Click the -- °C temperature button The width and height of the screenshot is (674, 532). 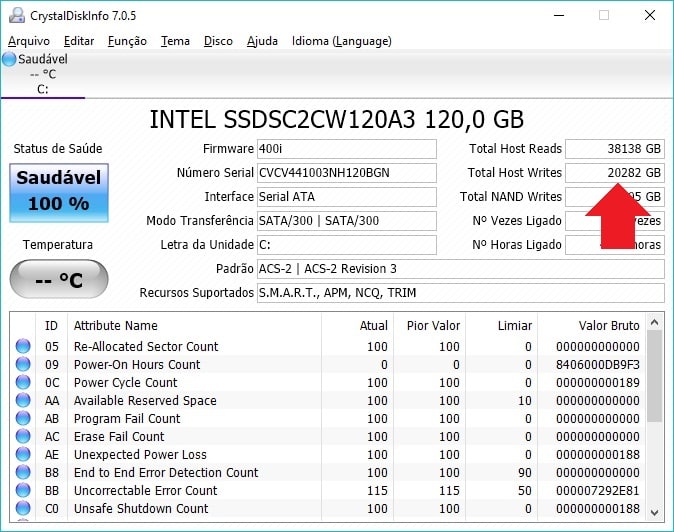tap(59, 279)
